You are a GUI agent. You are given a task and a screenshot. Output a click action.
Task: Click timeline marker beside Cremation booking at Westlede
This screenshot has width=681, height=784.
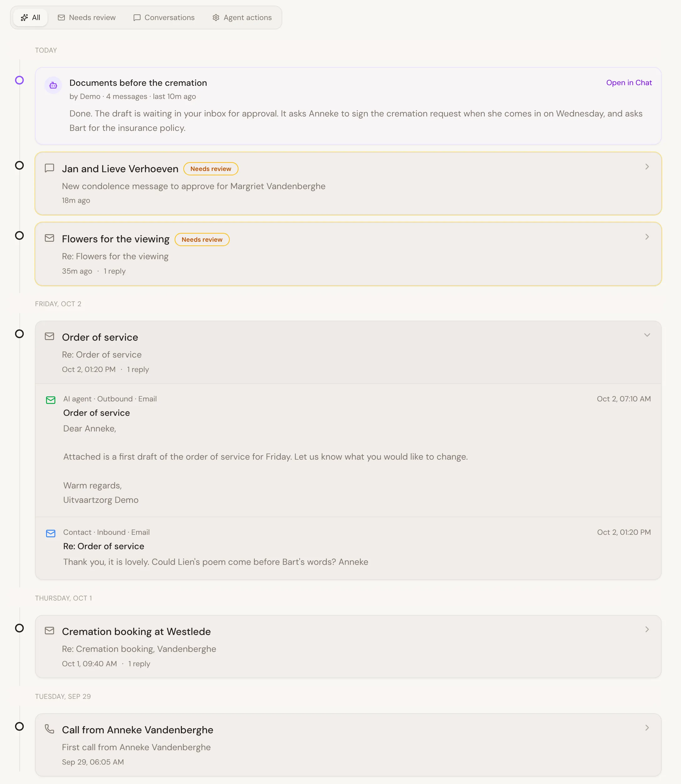[19, 628]
